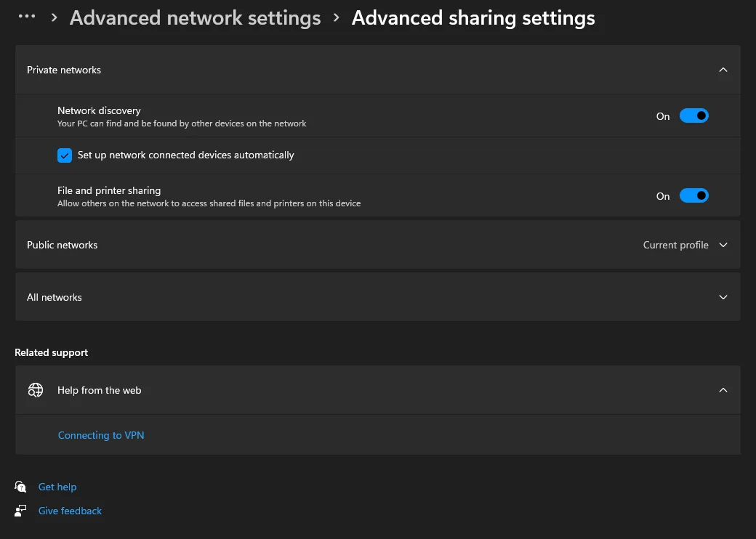Click the File and printer sharing label
The height and width of the screenshot is (539, 756).
[109, 190]
